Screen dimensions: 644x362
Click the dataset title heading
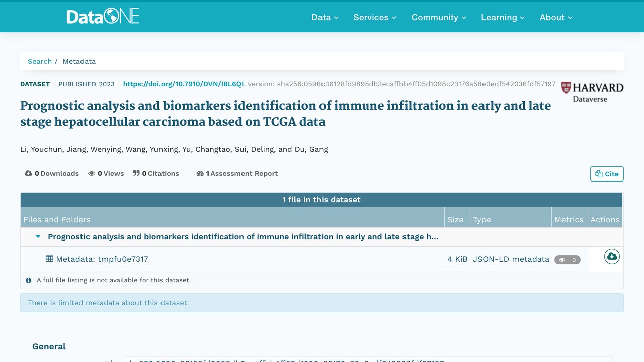286,114
